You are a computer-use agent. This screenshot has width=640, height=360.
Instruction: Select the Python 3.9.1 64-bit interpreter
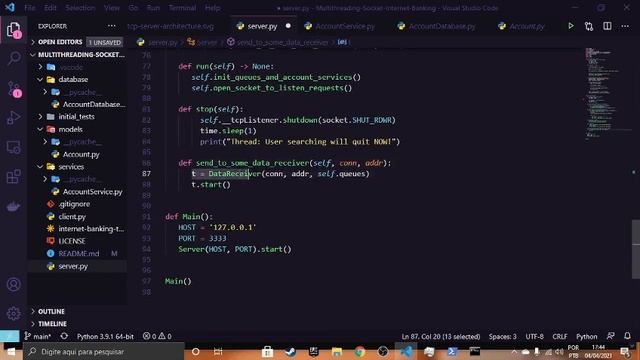tap(105, 336)
